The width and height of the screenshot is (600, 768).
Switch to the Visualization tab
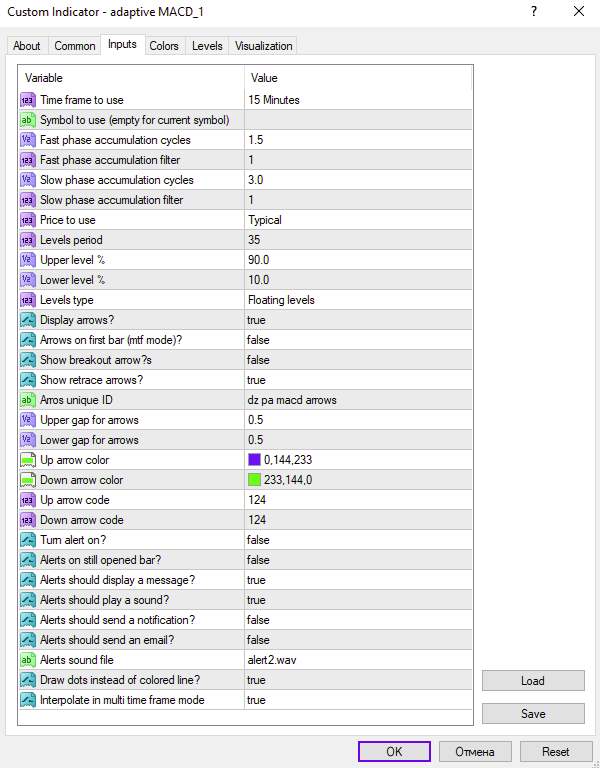tap(264, 46)
